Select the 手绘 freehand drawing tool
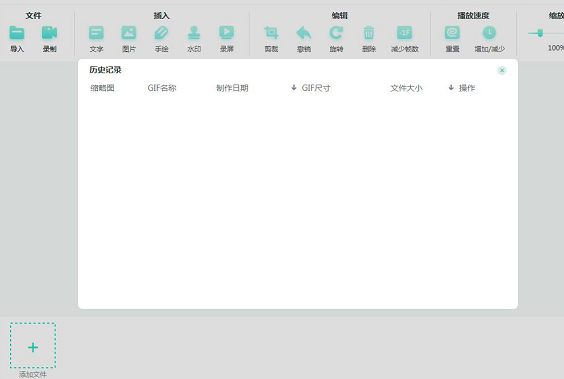Screen dimensions: 564x379 pos(162,33)
